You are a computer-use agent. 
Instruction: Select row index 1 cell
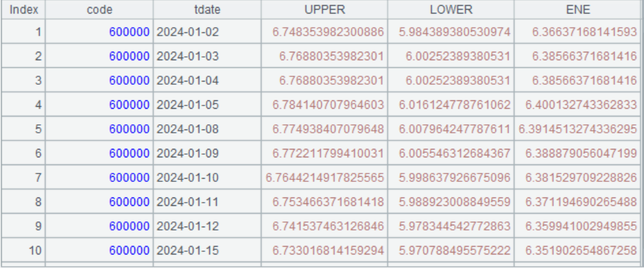pyautogui.click(x=23, y=32)
